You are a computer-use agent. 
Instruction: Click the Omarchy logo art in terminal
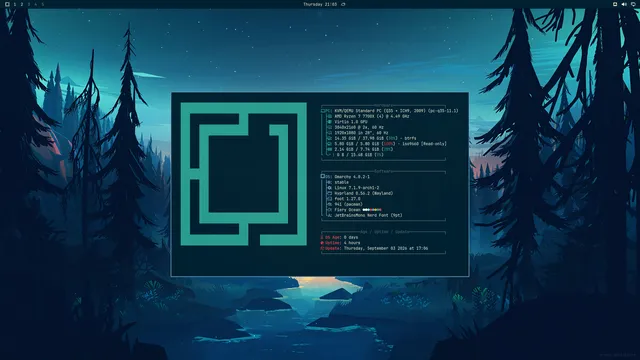click(244, 174)
